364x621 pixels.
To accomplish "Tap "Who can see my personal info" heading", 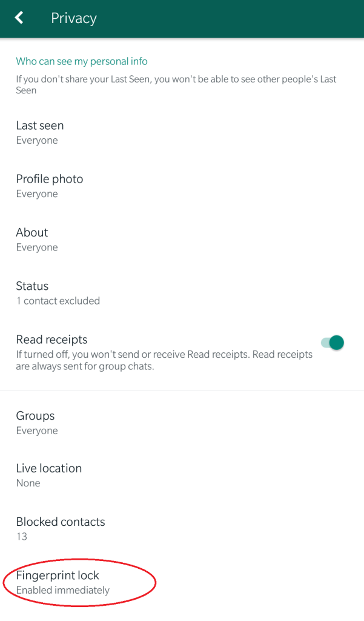I will tap(82, 61).
